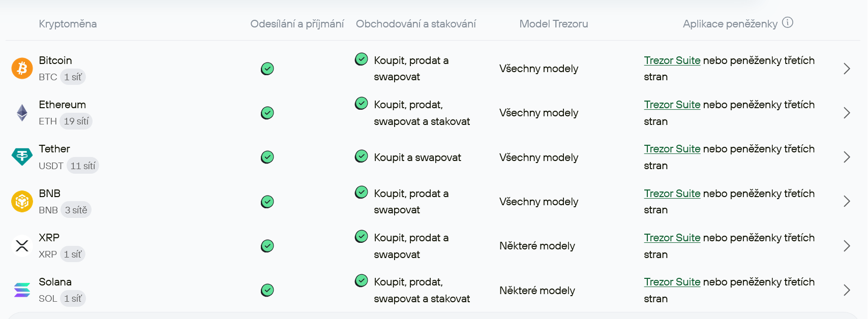Expand the Bitcoin row chevron
This screenshot has height=319, width=868.
pos(847,69)
